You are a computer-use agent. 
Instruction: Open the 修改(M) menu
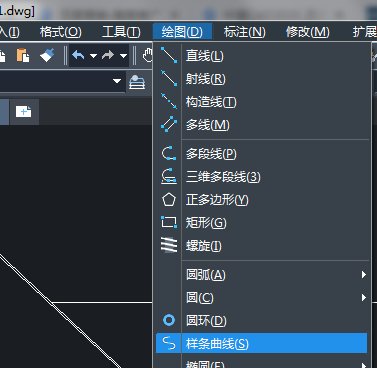308,32
